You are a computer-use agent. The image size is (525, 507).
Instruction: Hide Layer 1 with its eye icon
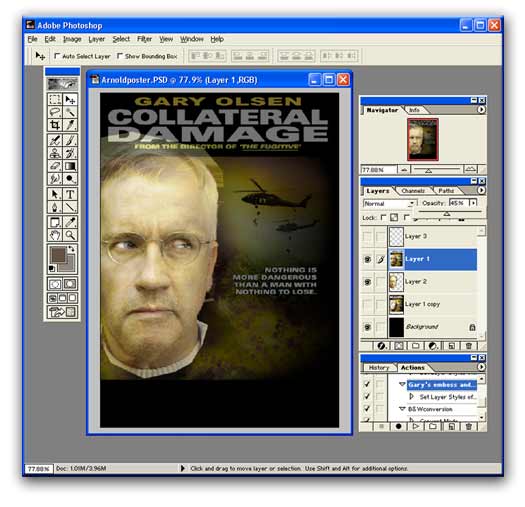click(x=367, y=259)
